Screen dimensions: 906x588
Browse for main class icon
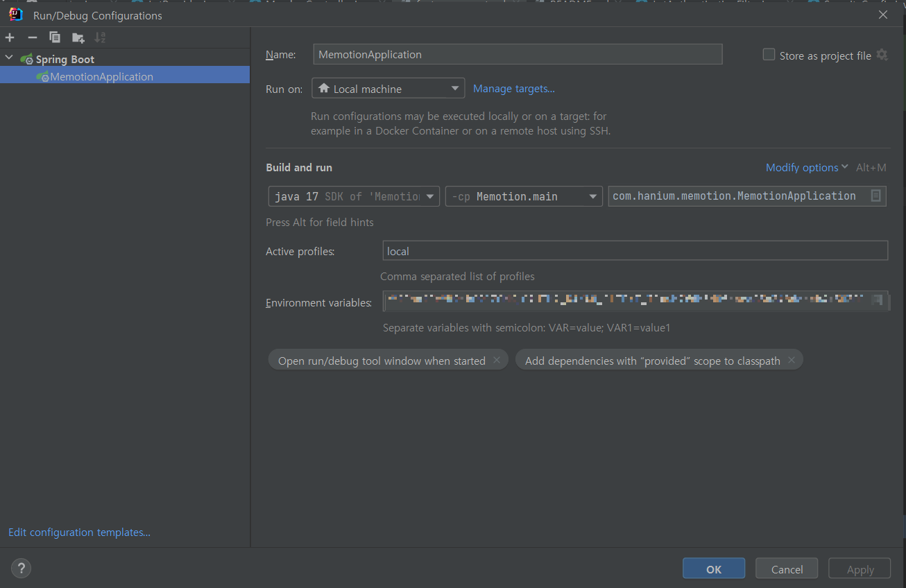coord(876,196)
